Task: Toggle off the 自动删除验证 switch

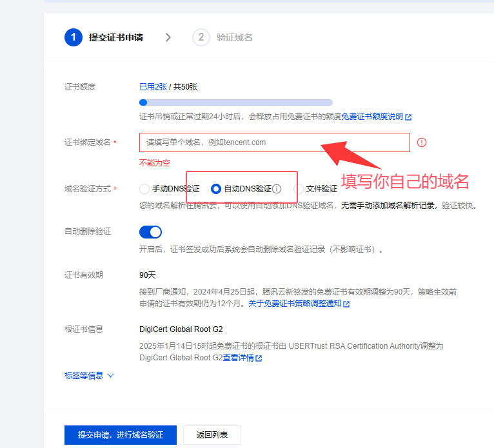Action: point(150,231)
